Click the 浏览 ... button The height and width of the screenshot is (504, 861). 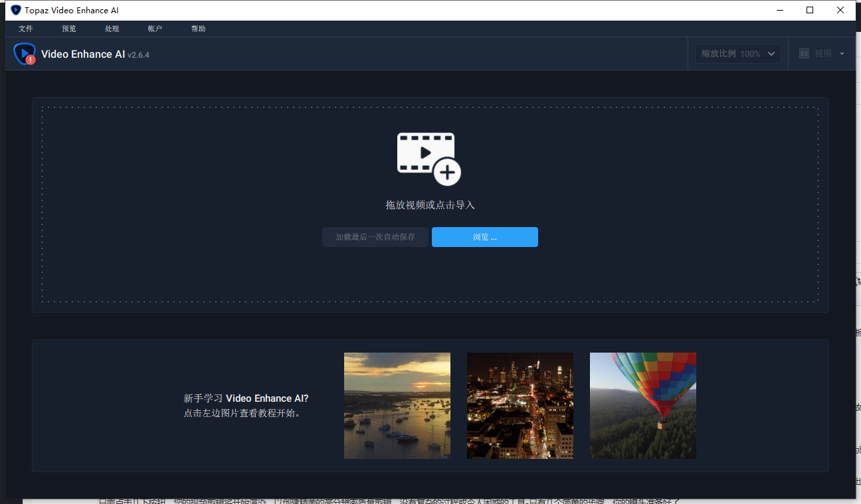point(485,237)
